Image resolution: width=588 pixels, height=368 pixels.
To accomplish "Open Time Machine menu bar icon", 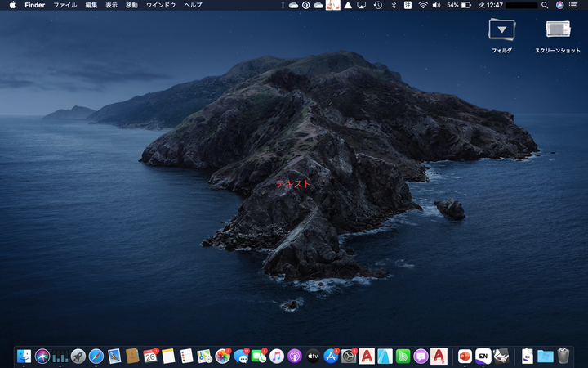I will (378, 5).
